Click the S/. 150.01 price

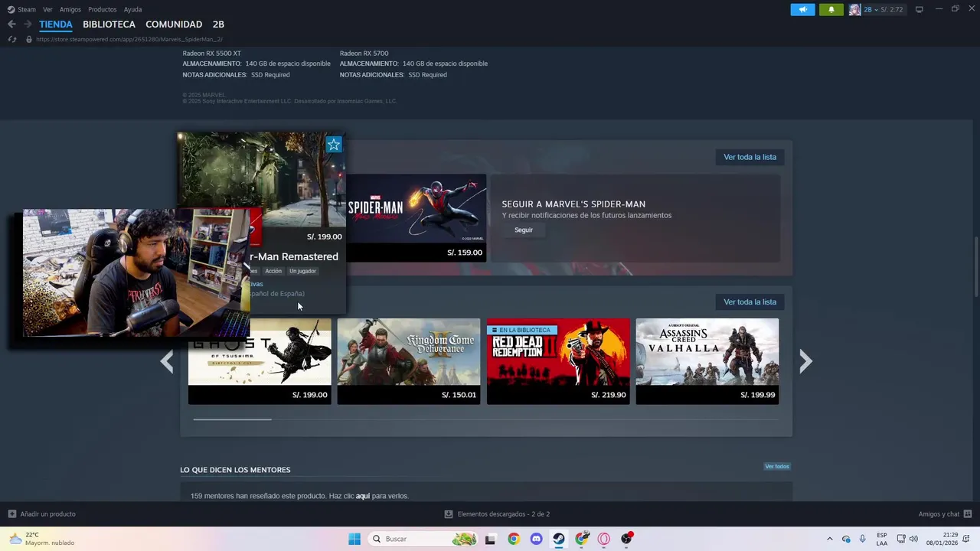(459, 395)
